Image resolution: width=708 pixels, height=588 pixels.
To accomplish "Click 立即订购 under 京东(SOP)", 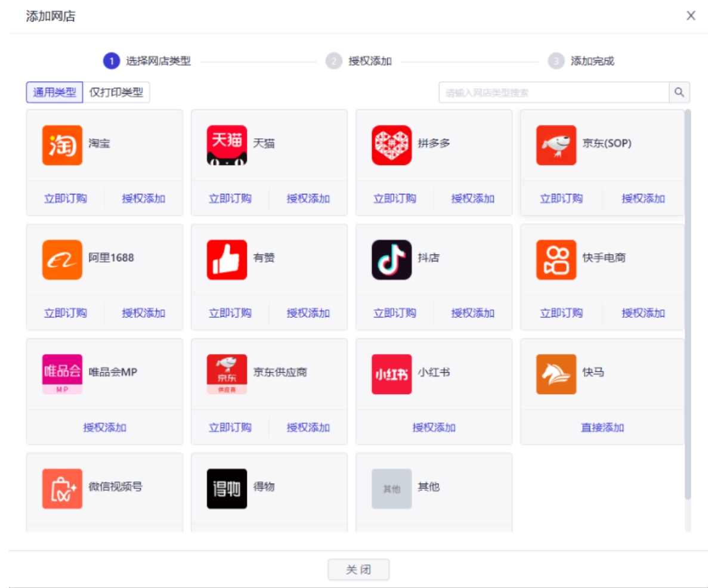I will tap(561, 198).
